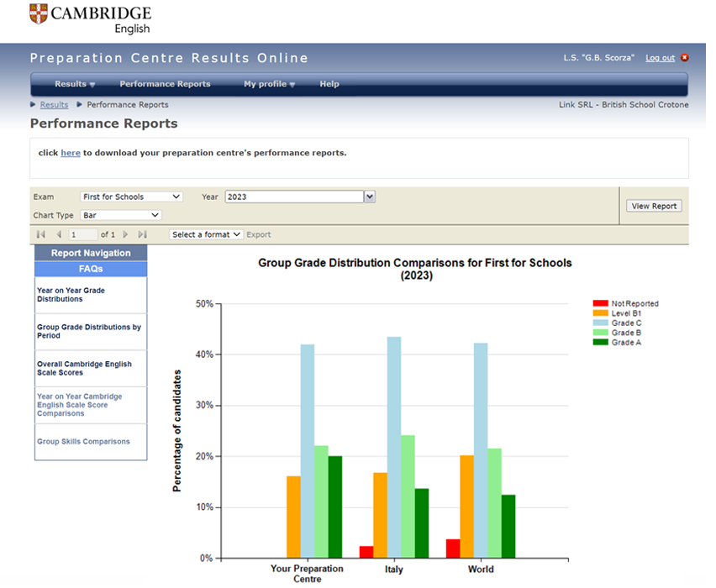
Task: Click the Level B1 bar for World
Action: click(466, 507)
